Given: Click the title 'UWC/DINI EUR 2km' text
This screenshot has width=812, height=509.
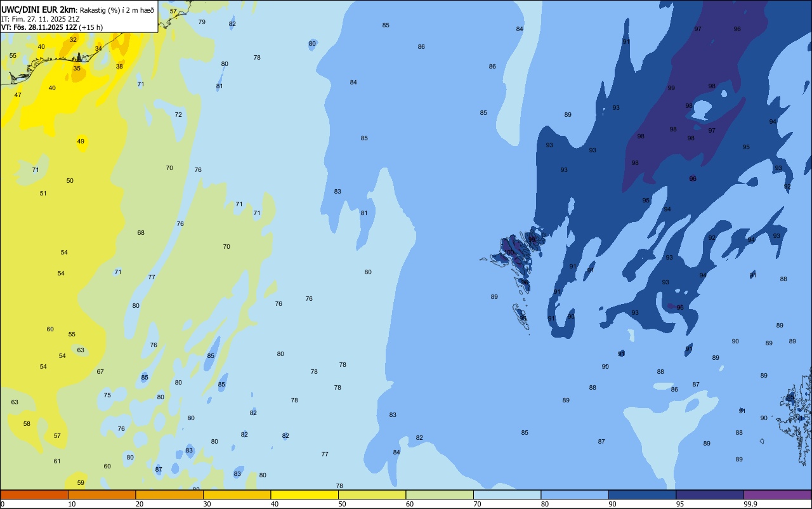Looking at the screenshot, I should (x=38, y=10).
